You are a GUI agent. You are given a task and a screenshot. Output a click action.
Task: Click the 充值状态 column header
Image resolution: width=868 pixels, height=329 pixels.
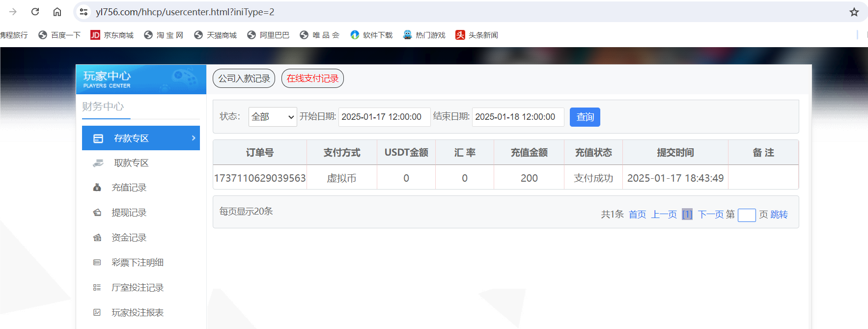coord(593,153)
